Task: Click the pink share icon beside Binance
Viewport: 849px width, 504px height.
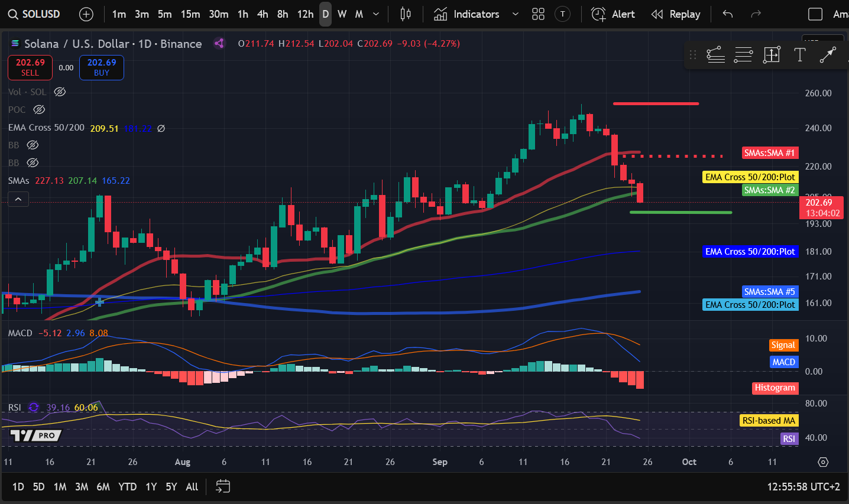Action: coord(219,43)
